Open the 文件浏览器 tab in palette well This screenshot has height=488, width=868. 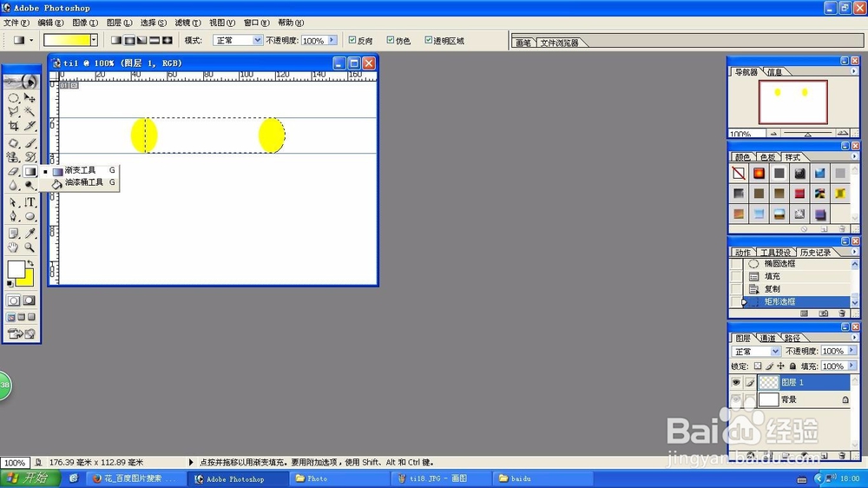559,43
